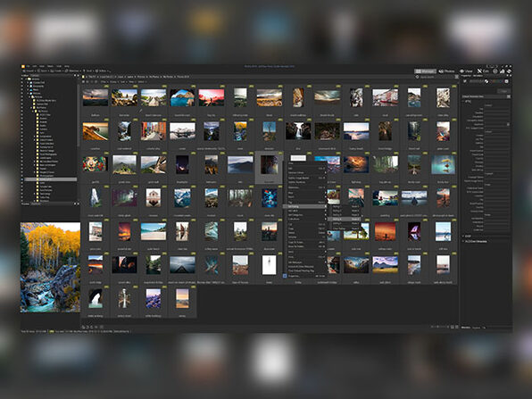Switch to Manage mode
The image size is (532, 399).
coord(425,71)
